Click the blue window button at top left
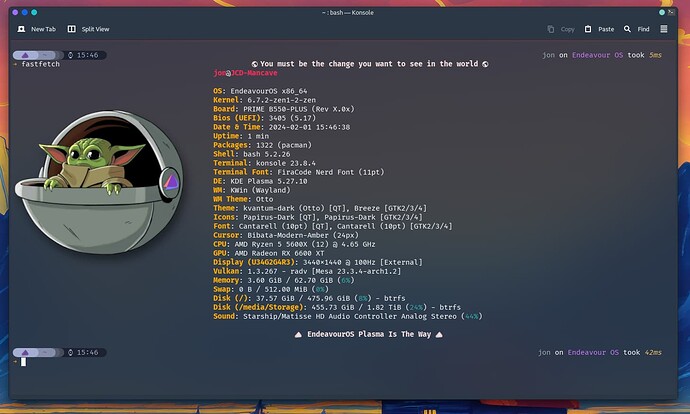The height and width of the screenshot is (414, 690). coord(25,12)
